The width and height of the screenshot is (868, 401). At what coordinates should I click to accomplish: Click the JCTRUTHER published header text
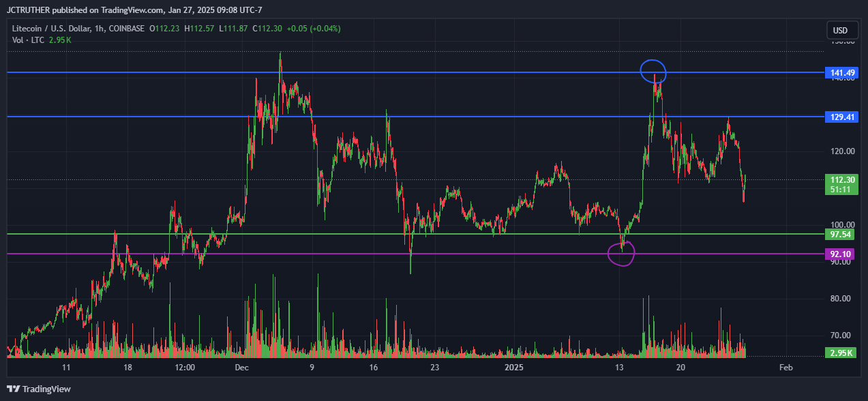pos(134,10)
